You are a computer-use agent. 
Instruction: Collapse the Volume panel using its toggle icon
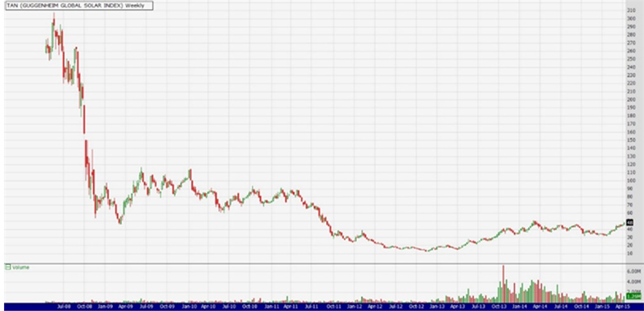7,267
